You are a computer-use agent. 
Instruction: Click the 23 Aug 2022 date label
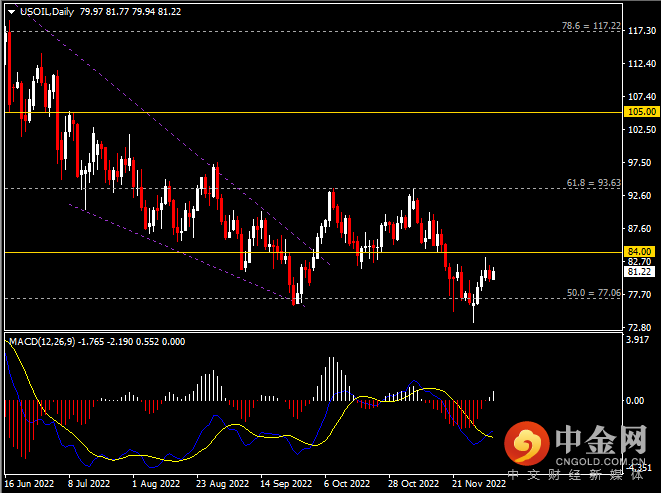pos(218,481)
